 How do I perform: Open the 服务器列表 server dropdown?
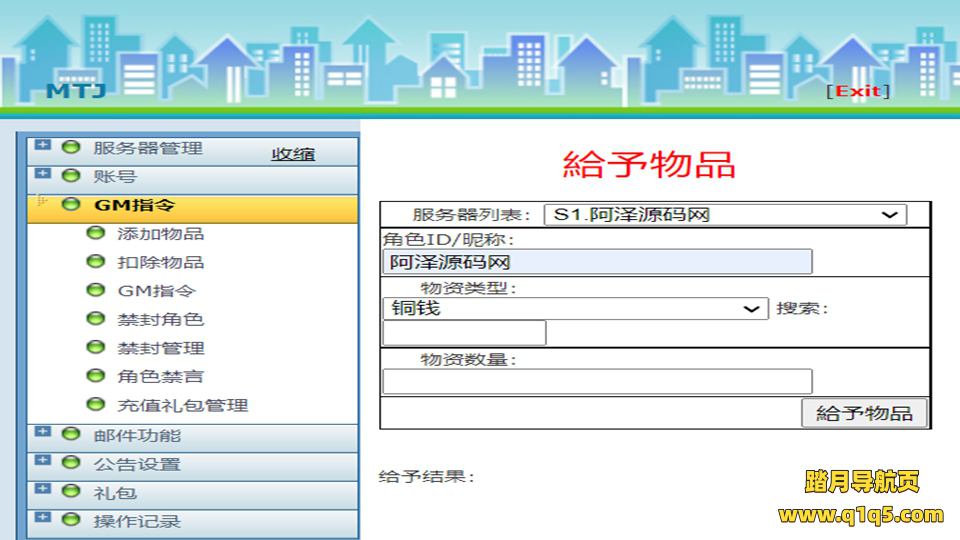[725, 215]
